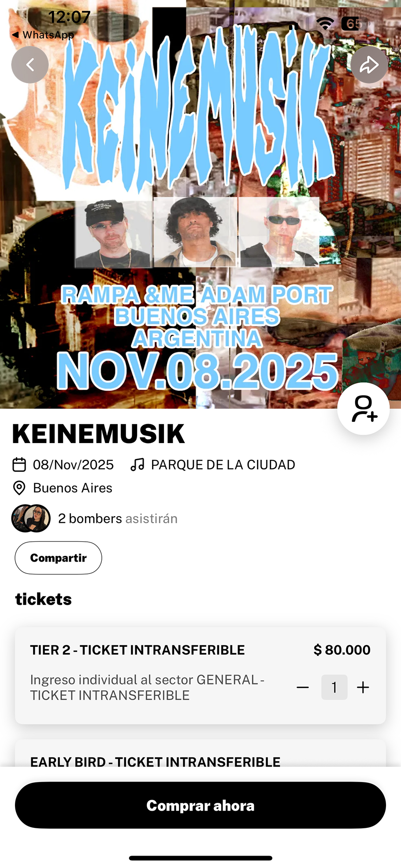Tap the back arrow button

30,65
